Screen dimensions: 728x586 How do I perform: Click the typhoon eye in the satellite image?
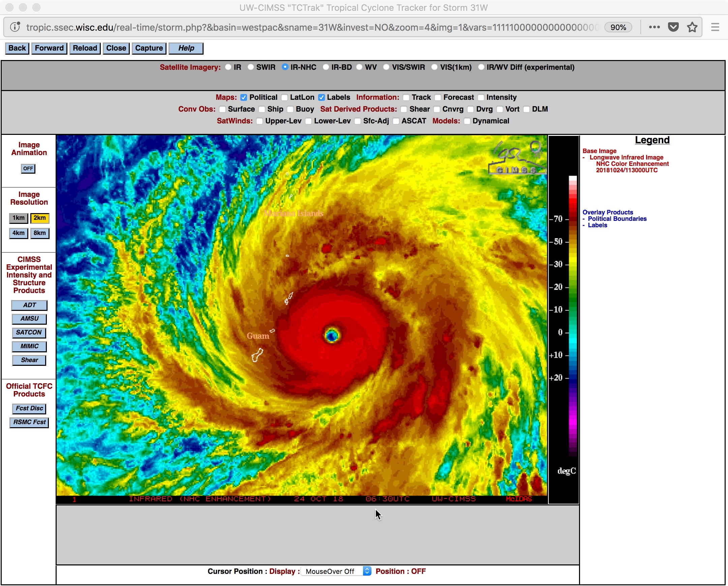click(332, 335)
